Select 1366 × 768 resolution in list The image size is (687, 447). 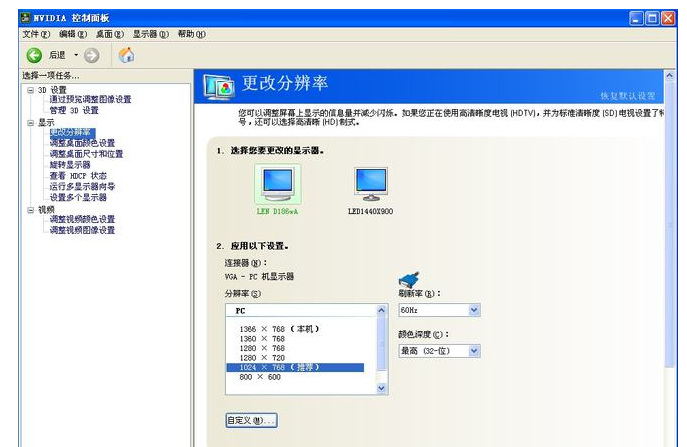[278, 329]
